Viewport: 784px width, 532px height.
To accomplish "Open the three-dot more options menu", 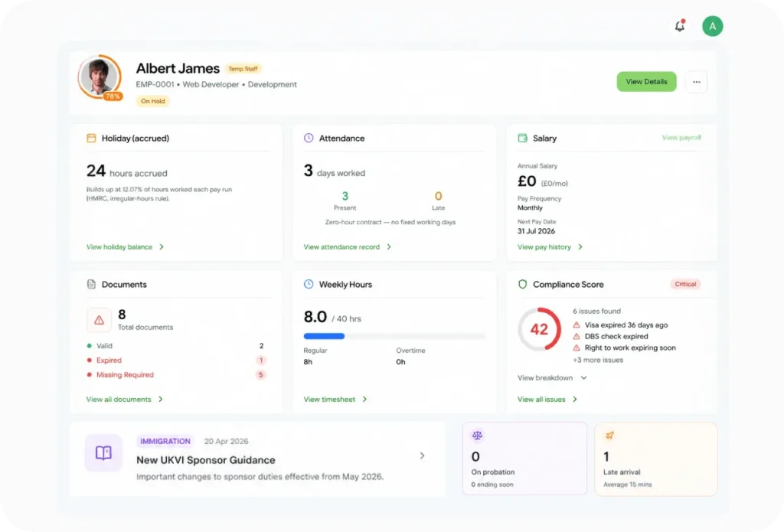I will [697, 82].
